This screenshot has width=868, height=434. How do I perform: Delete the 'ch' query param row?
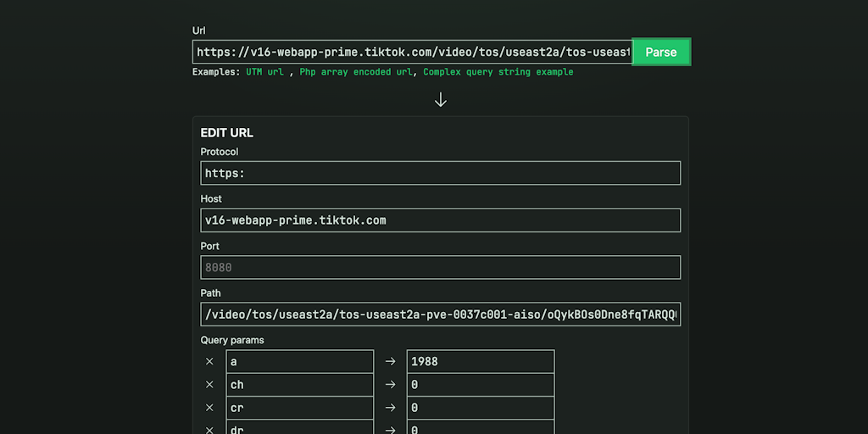click(x=209, y=385)
